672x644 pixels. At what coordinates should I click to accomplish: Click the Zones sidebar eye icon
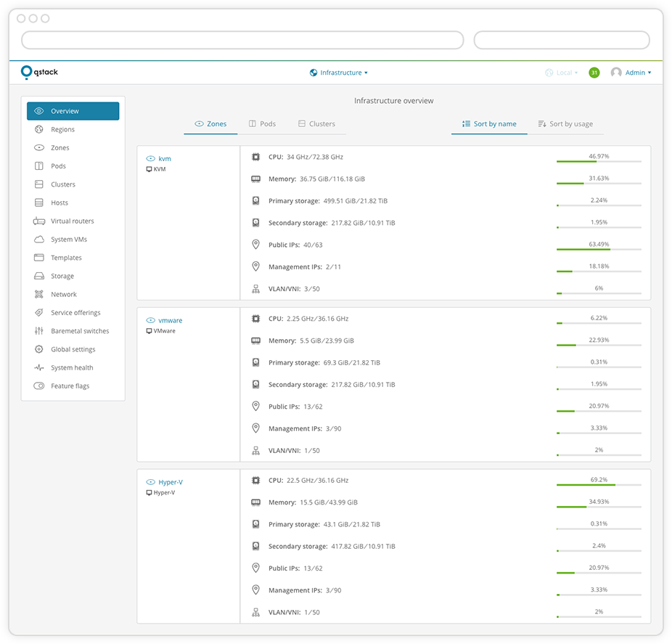[39, 148]
